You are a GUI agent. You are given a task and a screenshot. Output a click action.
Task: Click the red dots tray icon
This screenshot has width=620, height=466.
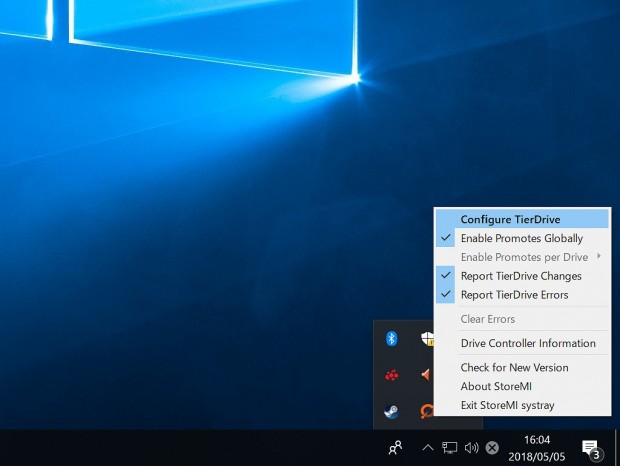point(391,375)
